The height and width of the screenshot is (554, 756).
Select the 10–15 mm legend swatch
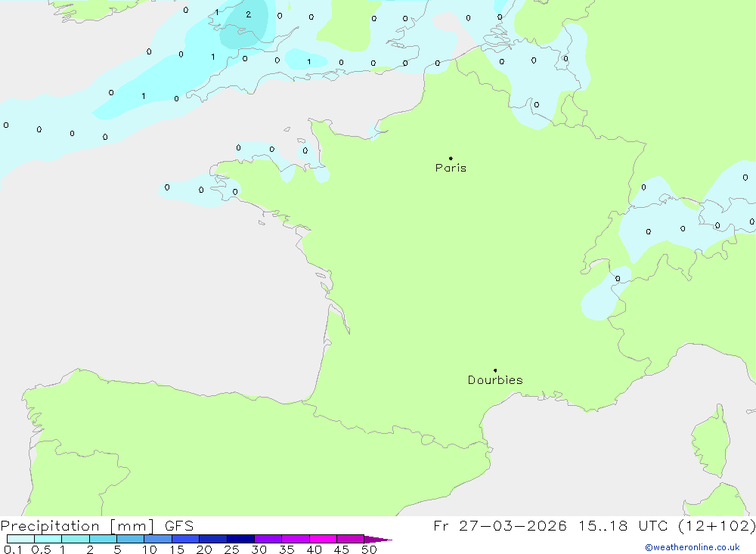pos(158,539)
